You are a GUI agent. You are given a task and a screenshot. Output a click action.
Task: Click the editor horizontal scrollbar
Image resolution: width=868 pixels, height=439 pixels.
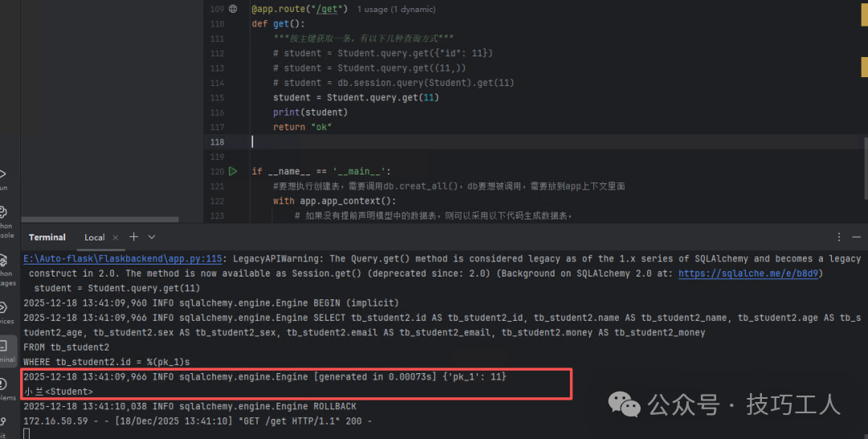(100, 219)
